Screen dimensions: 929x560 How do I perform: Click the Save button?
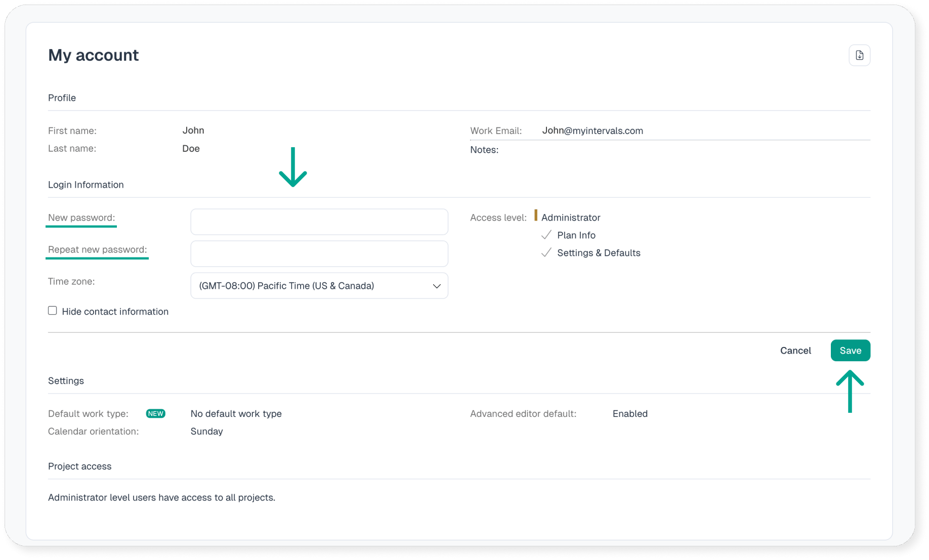point(850,351)
